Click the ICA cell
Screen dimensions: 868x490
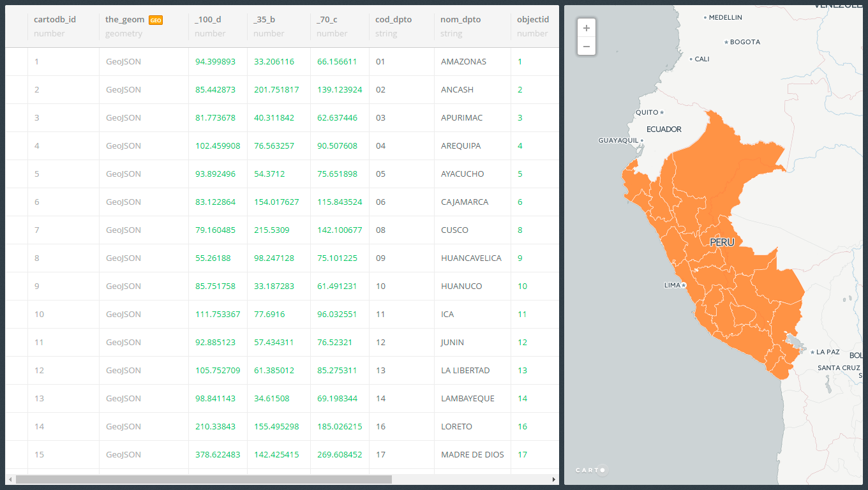(x=447, y=315)
